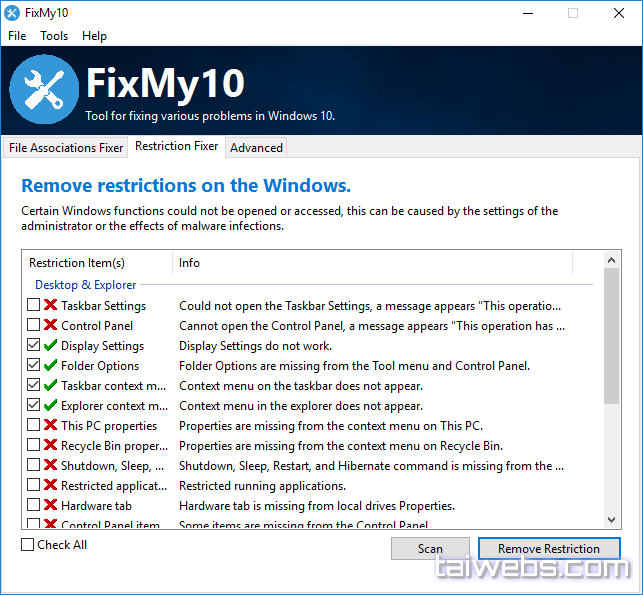Click the green check icon beside Display Settings

click(50, 346)
